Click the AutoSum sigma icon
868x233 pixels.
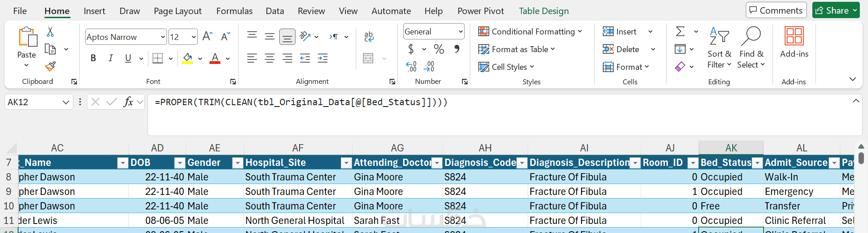tap(680, 31)
